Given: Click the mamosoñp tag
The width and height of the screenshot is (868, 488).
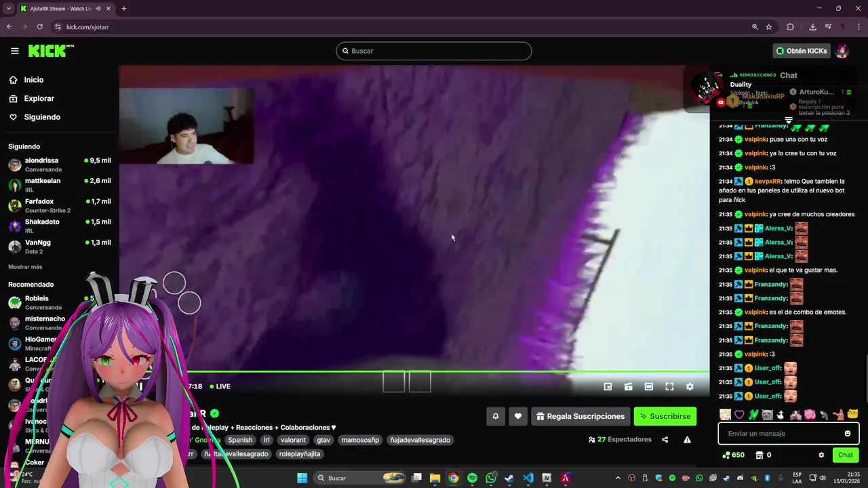Looking at the screenshot, I should (360, 440).
